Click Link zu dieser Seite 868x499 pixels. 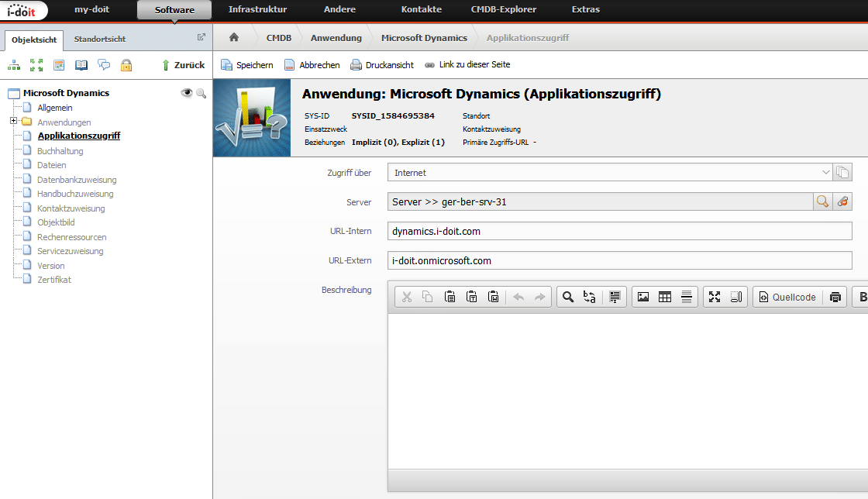(467, 65)
